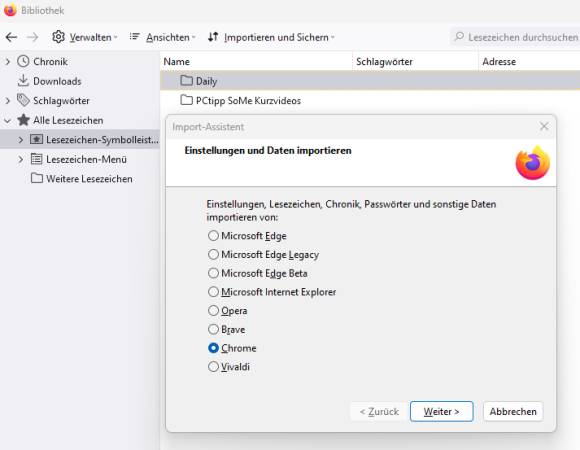
Task: Choose Vivaldi as import source
Action: (213, 367)
